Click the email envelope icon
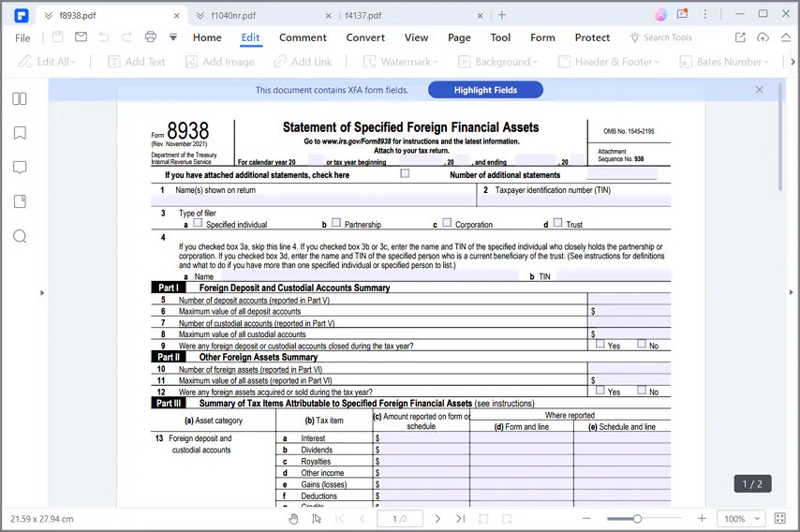This screenshot has width=800, height=532. coord(81,37)
